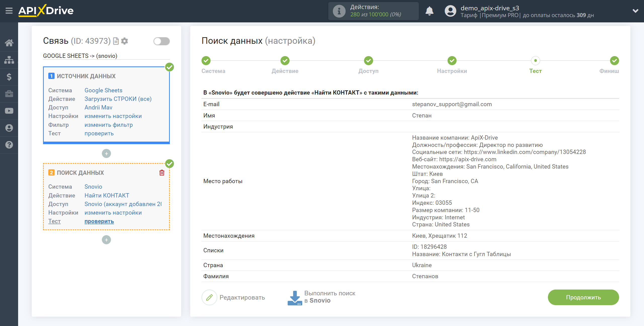Open Snovio account access link
Screen dimensions: 644x326
tap(123, 204)
